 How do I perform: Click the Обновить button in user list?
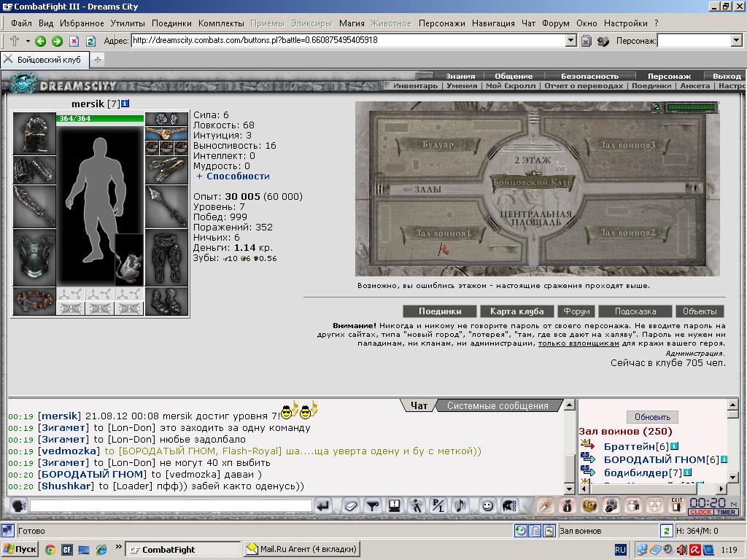(x=652, y=417)
